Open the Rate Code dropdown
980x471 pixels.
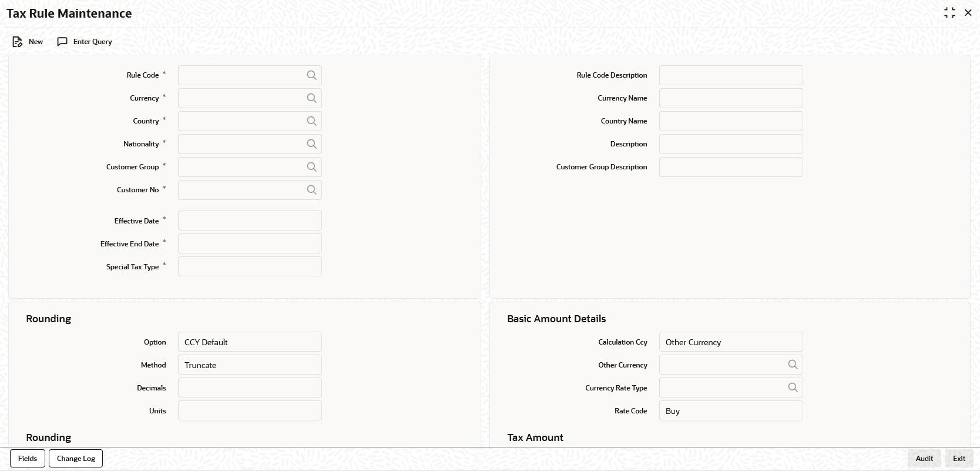point(731,411)
